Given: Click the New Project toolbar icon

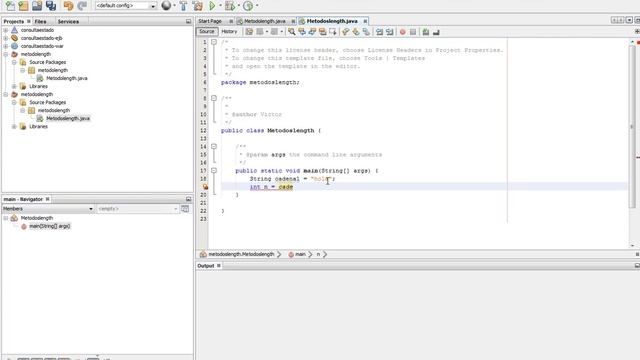Looking at the screenshot, I should tap(23, 6).
